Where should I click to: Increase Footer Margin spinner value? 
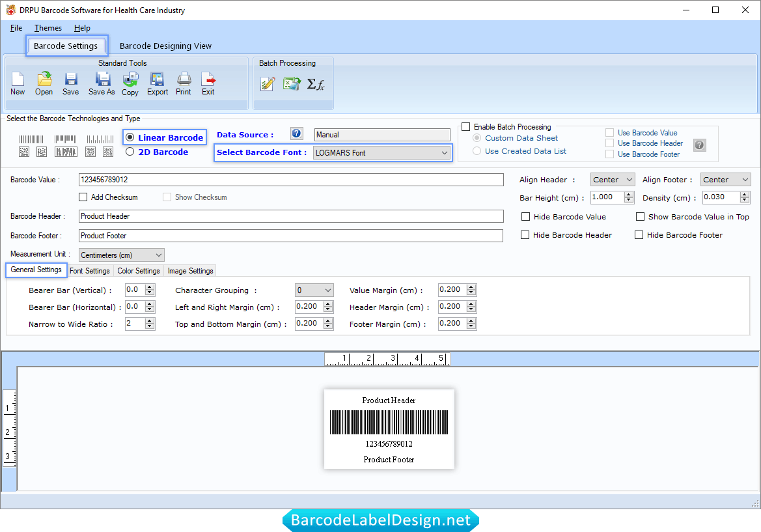[471, 321]
